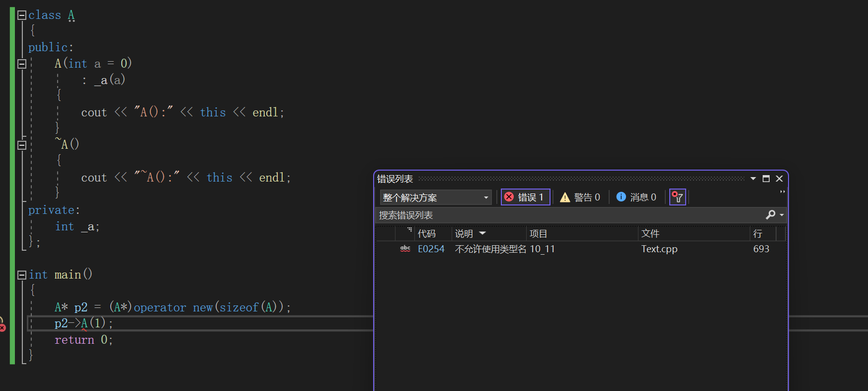This screenshot has width=868, height=391.
Task: Click 'int _a;' member declaration
Action: pos(78,227)
